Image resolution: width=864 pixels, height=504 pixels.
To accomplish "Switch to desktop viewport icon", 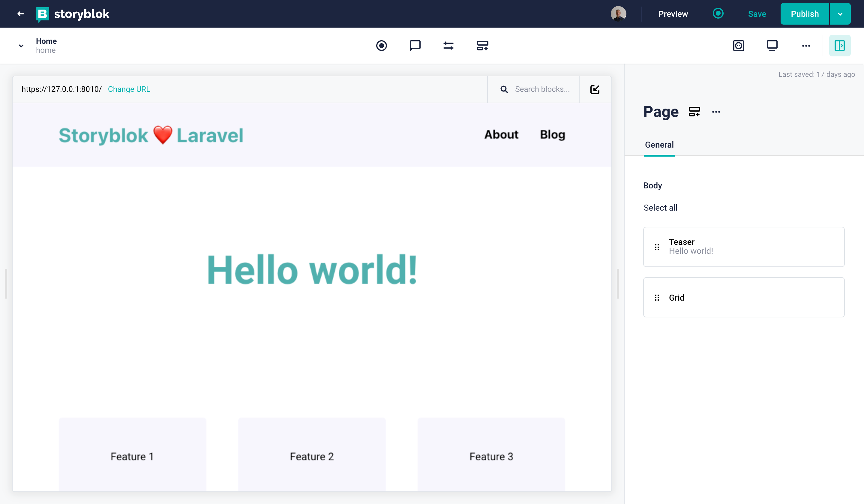I will tap(772, 46).
